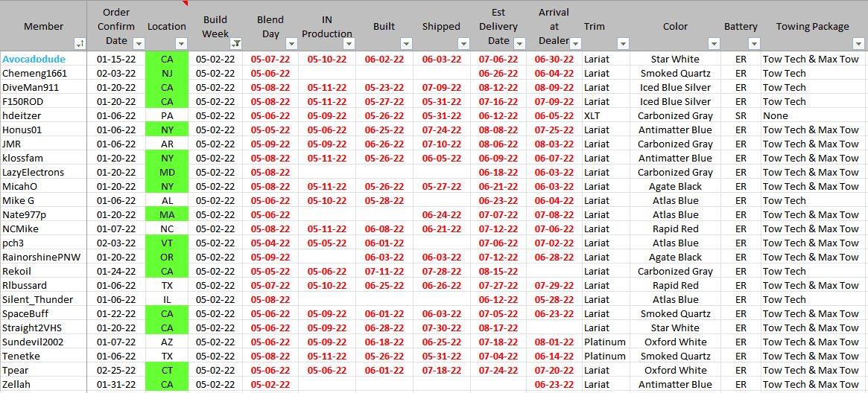Select the green CA cell in Avocadodude's row
Image resolution: width=868 pixels, height=393 pixels.
(167, 59)
